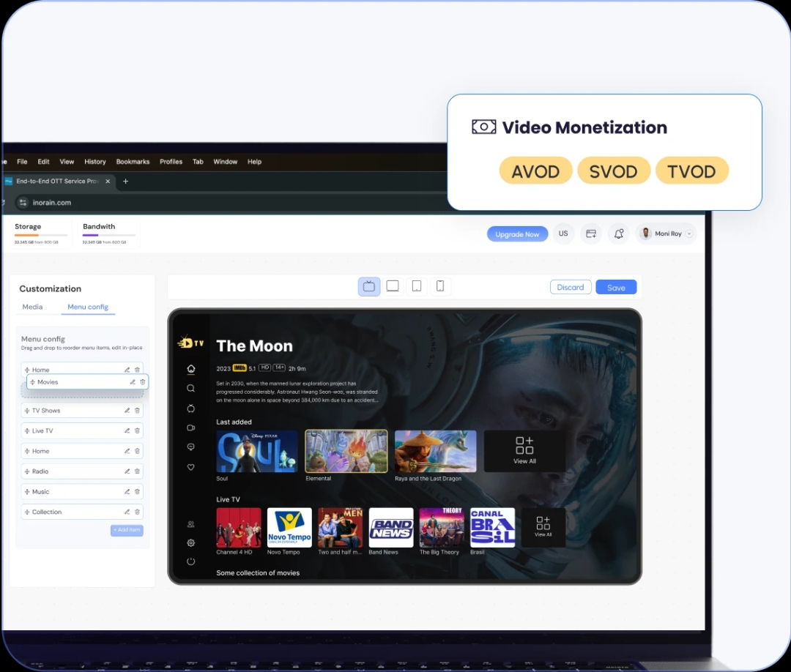Open the US language selector
Screen dimensions: 791x672
[563, 234]
